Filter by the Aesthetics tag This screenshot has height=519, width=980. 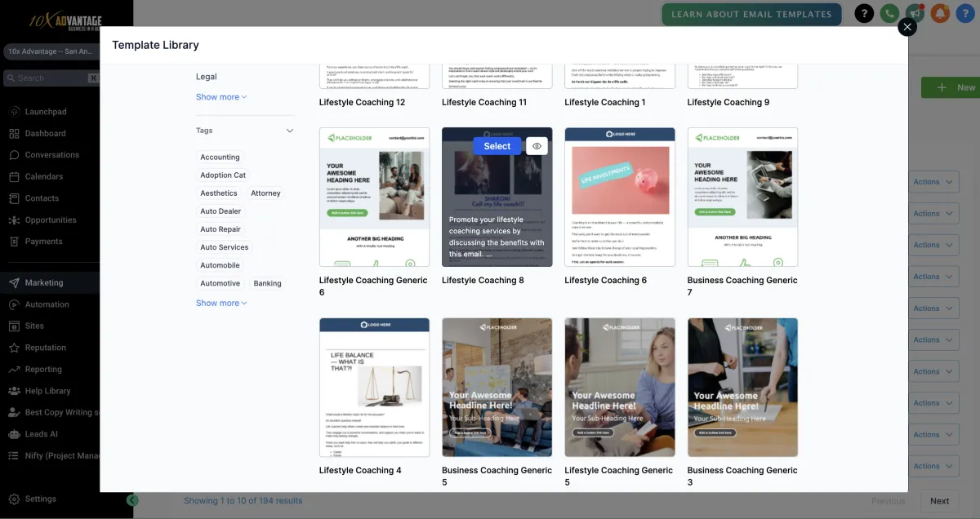(219, 193)
